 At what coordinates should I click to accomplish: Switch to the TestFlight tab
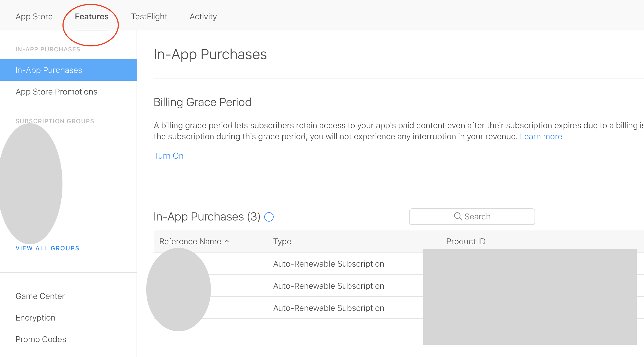click(x=149, y=17)
